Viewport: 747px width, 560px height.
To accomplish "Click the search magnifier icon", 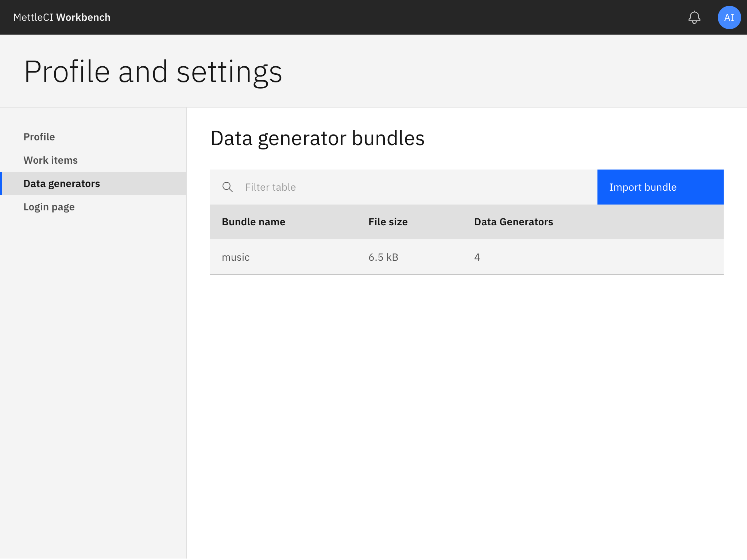I will (228, 187).
